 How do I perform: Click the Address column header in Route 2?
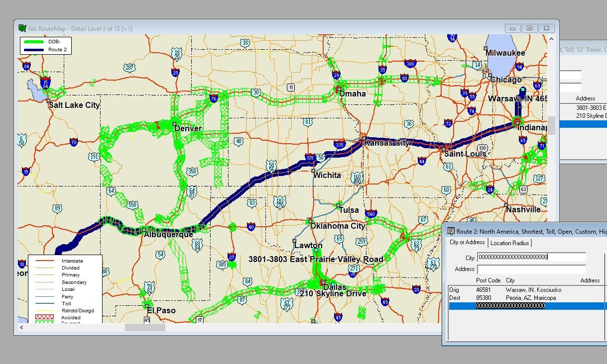coord(590,280)
